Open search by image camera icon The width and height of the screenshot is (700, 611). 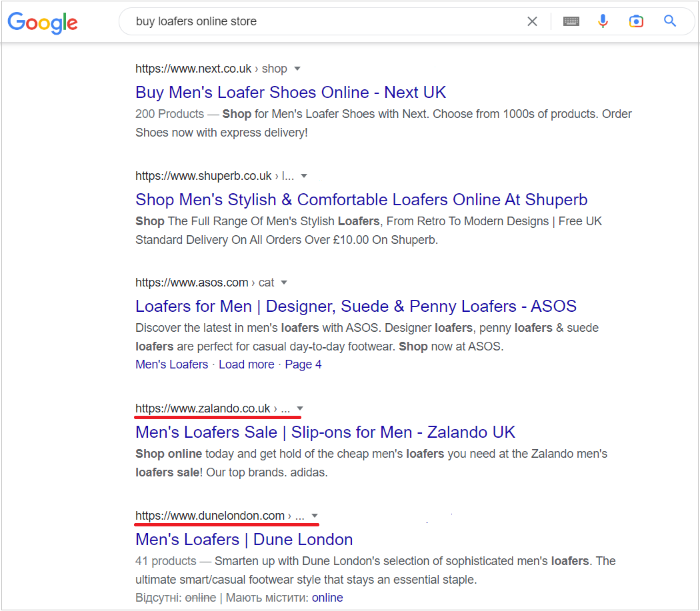tap(636, 21)
